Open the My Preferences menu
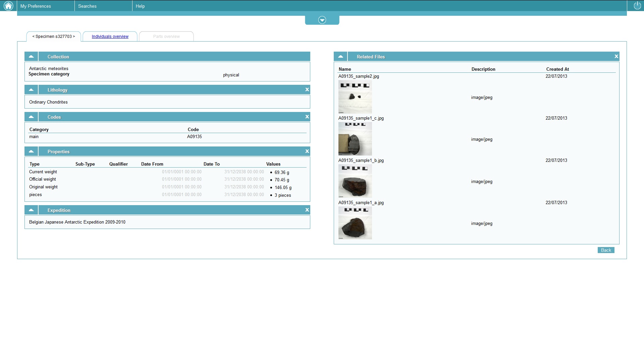The width and height of the screenshot is (644, 362). coord(36,6)
